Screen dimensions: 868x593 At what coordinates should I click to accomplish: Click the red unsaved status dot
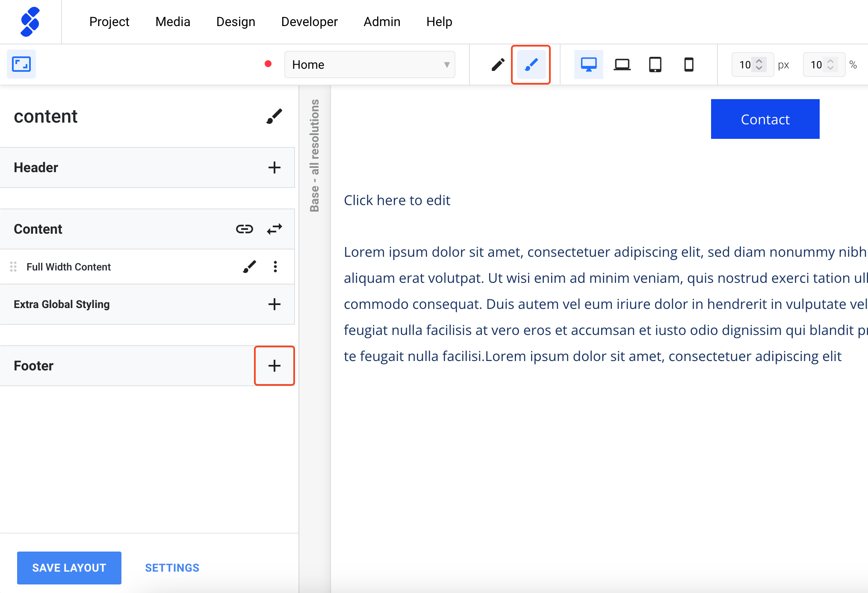pyautogui.click(x=268, y=64)
